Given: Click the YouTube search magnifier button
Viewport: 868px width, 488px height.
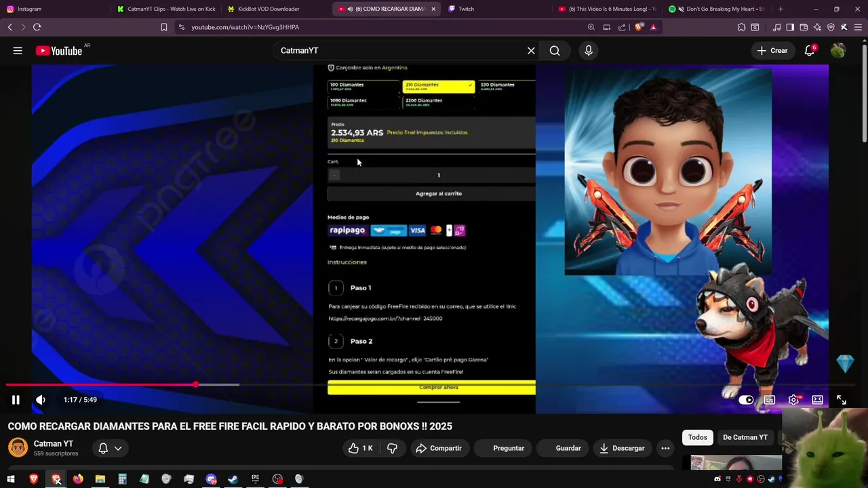Looking at the screenshot, I should (555, 51).
